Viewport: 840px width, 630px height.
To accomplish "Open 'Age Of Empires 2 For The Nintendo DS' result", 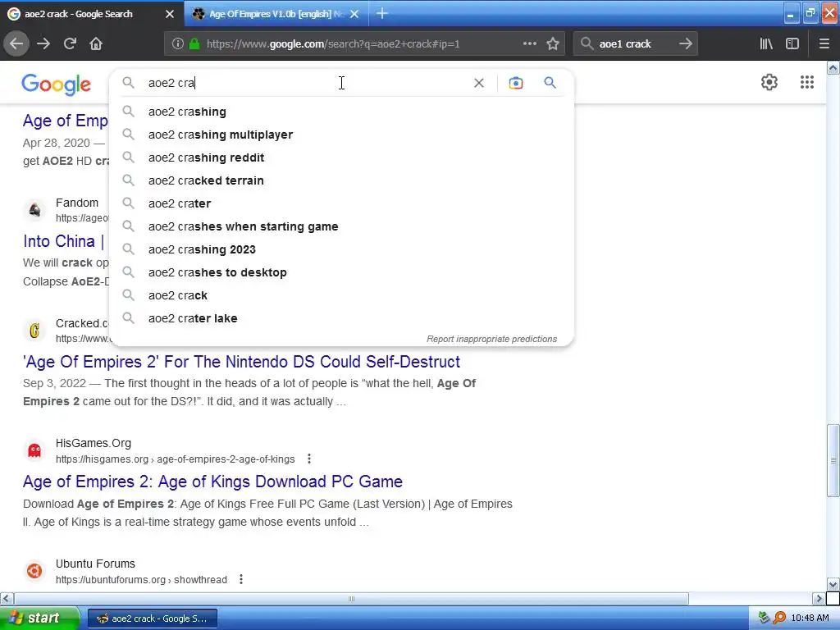I will [241, 362].
